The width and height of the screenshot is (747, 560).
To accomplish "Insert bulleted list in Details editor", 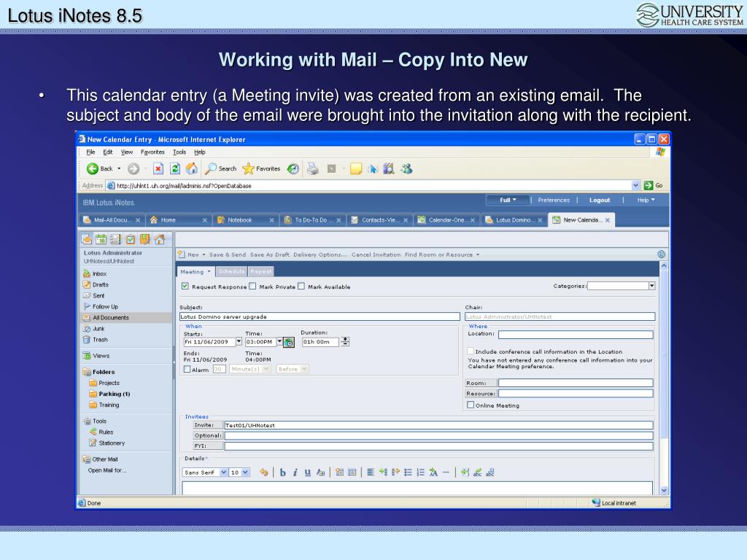I will 408,472.
